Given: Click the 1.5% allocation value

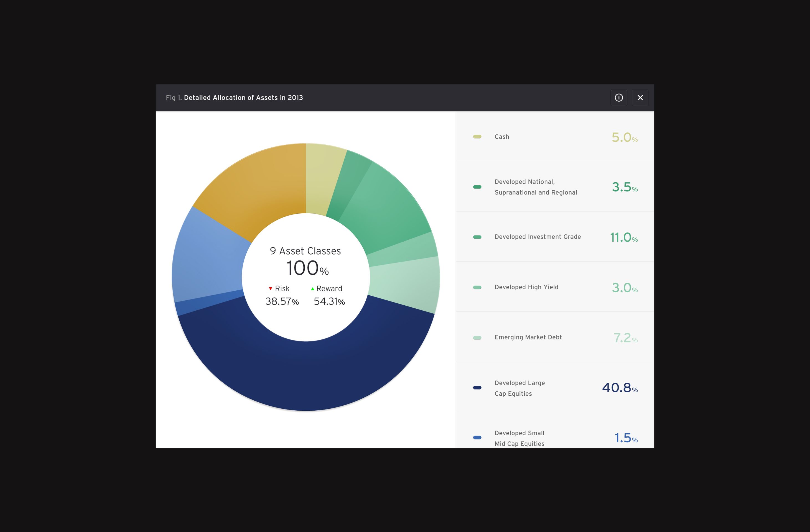Looking at the screenshot, I should pyautogui.click(x=626, y=438).
